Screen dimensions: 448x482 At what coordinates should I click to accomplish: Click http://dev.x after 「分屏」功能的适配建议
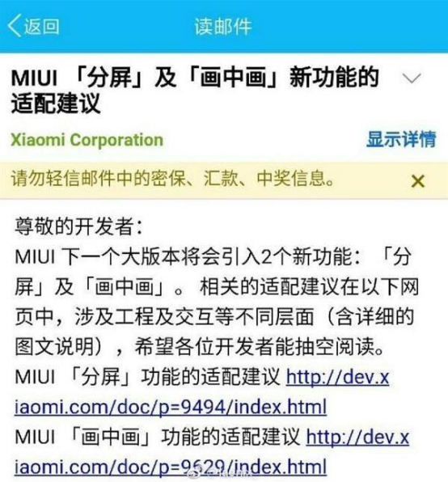click(x=338, y=377)
